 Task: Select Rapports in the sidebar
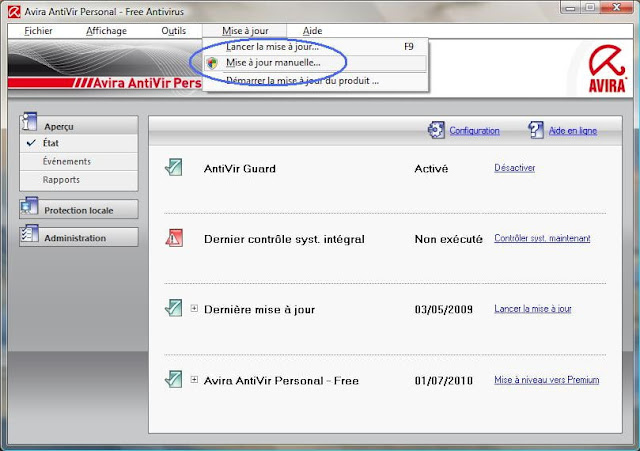coord(78,180)
